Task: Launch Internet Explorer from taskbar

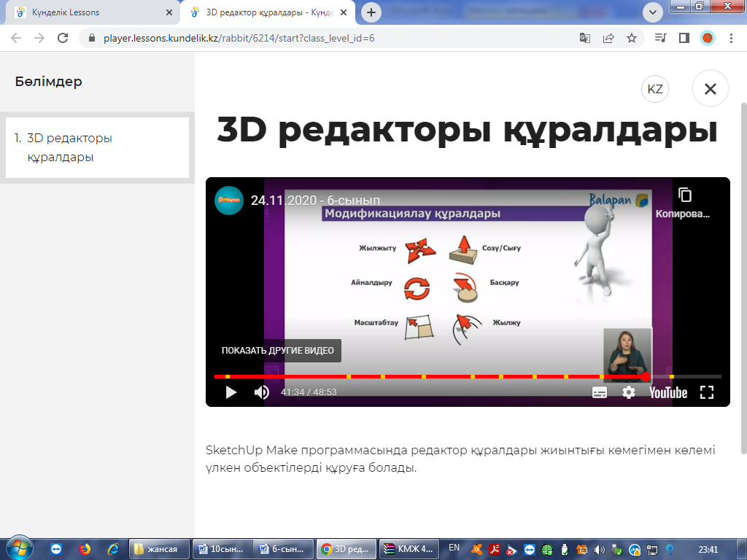Action: [113, 549]
